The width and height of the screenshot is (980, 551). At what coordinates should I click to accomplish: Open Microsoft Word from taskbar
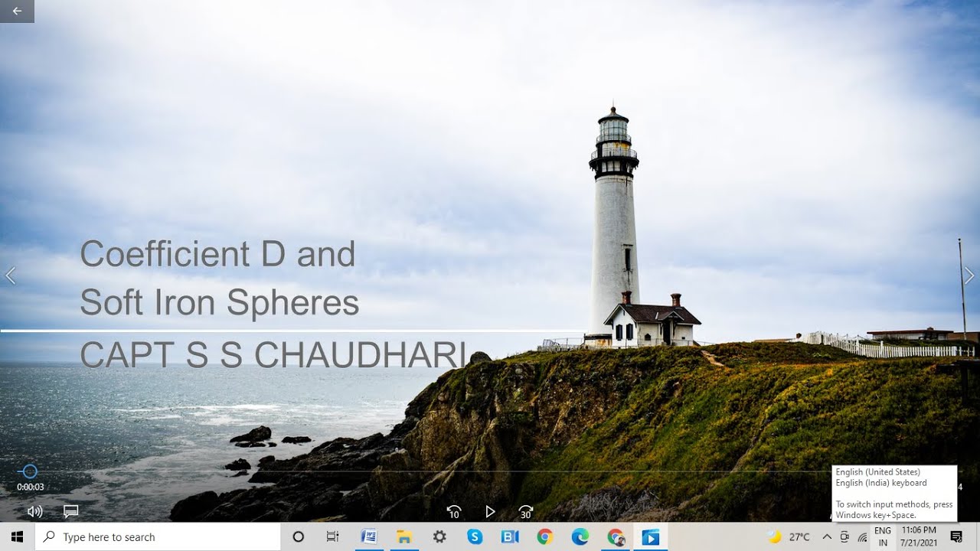[368, 537]
